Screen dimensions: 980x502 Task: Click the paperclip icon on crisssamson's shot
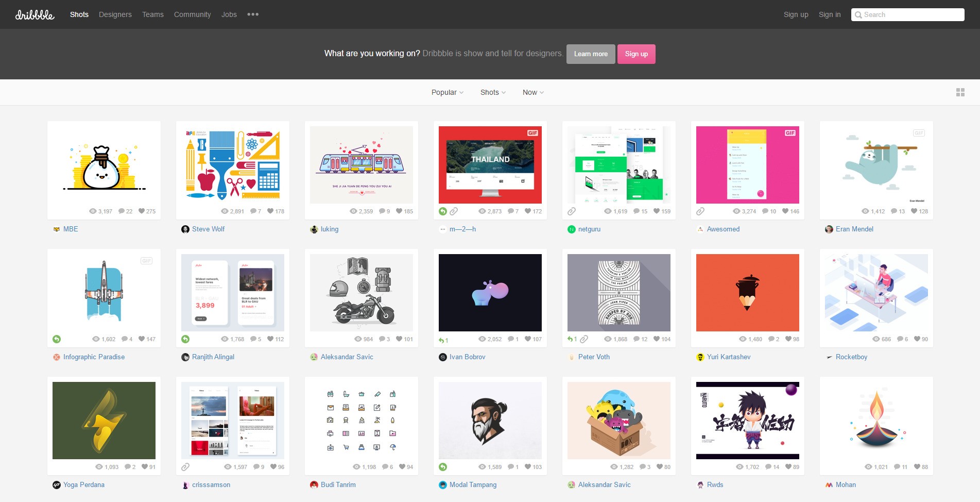[x=185, y=466]
